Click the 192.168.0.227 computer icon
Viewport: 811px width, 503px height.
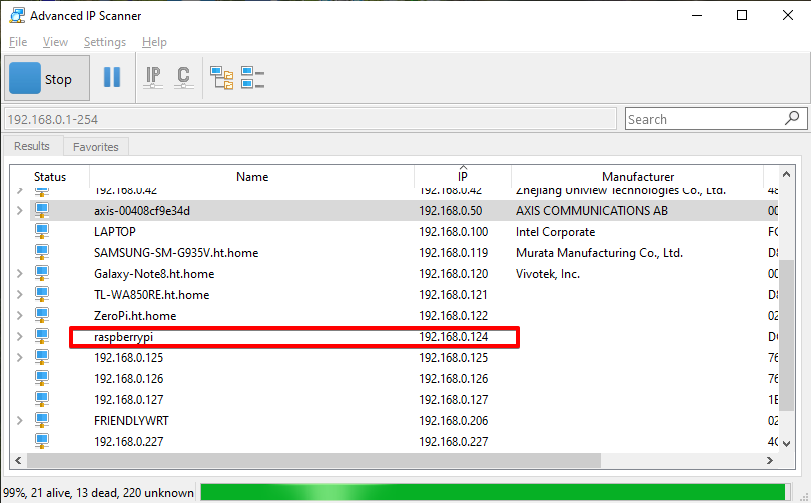tap(42, 441)
